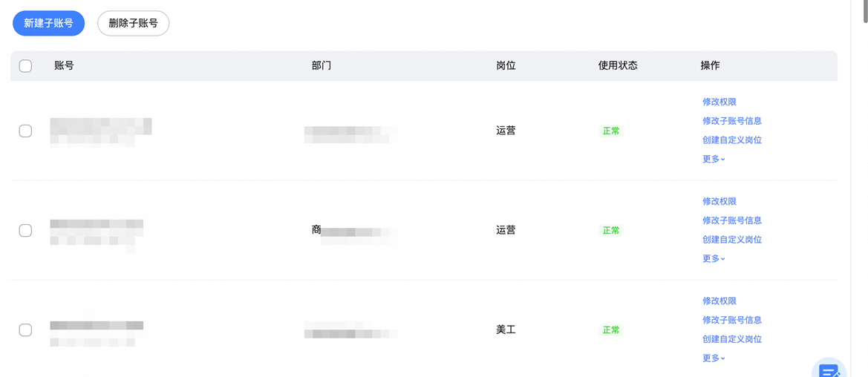Click 修改子账号信息 in second 运营 row
Image resolution: width=868 pixels, height=377 pixels.
[x=732, y=220]
